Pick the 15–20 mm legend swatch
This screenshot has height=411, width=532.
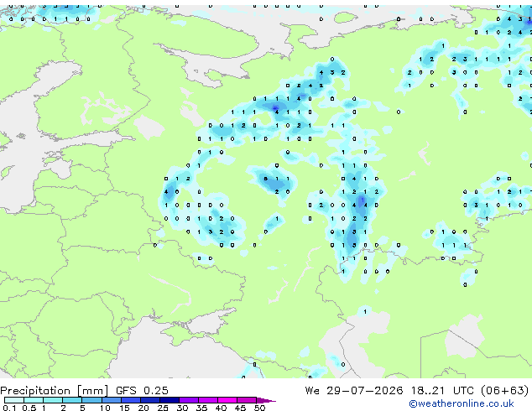click(x=130, y=400)
